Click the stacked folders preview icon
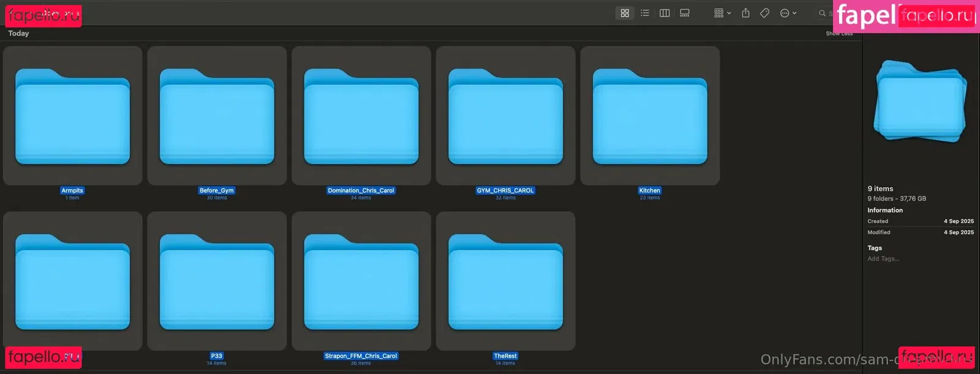The image size is (980, 374). click(x=921, y=101)
